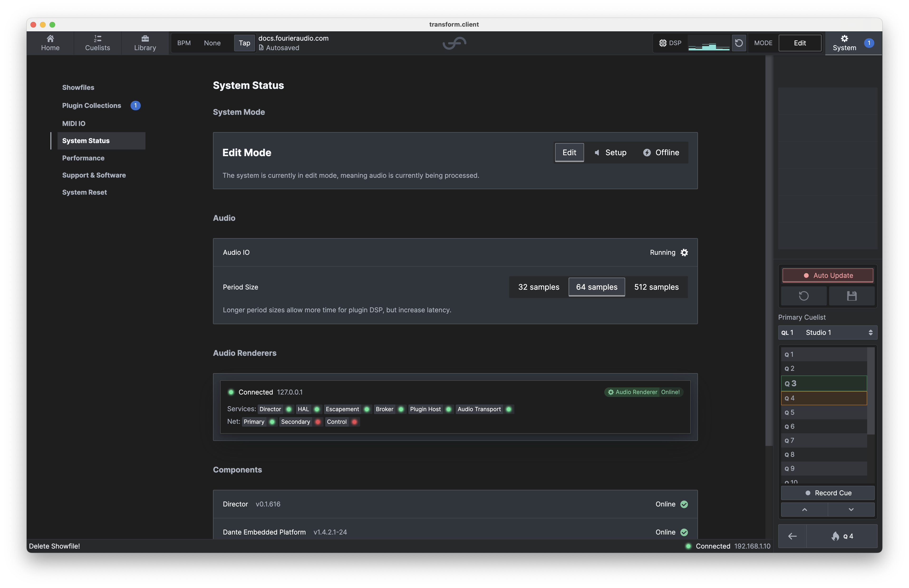Viewport: 909px width, 588px height.
Task: Click the save disk icon
Action: 851,296
